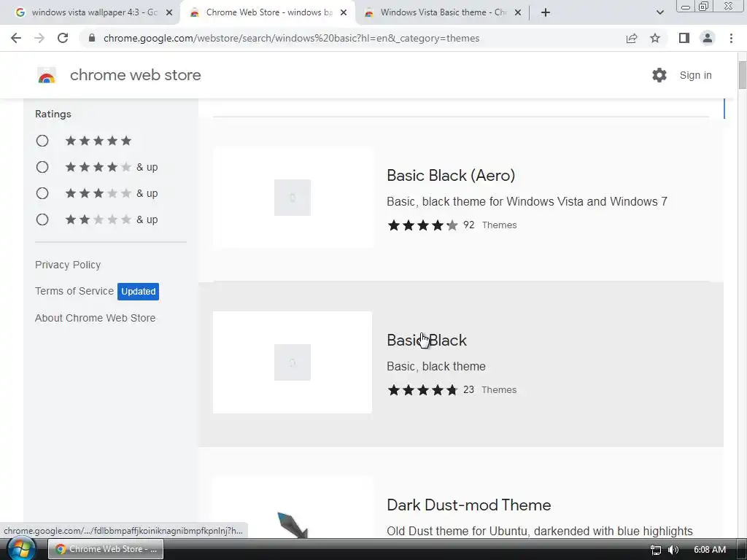Open the Basic Black (Aero) theme

451,175
